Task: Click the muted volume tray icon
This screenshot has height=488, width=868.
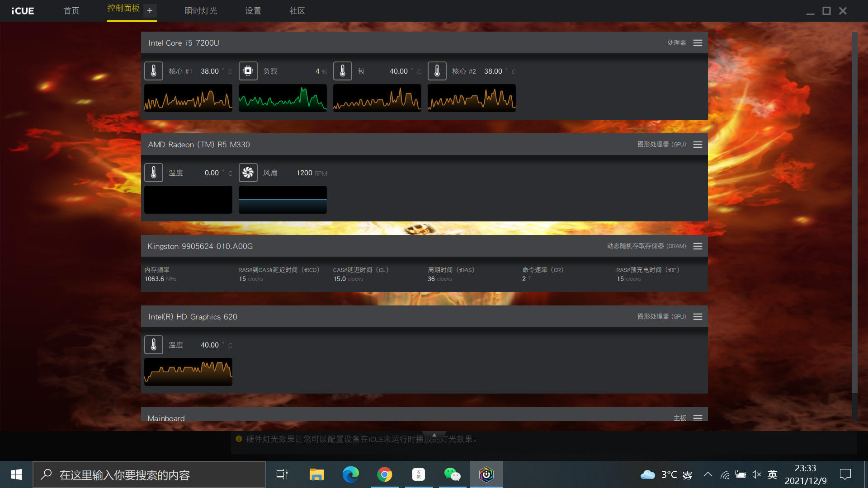Action: (x=756, y=474)
